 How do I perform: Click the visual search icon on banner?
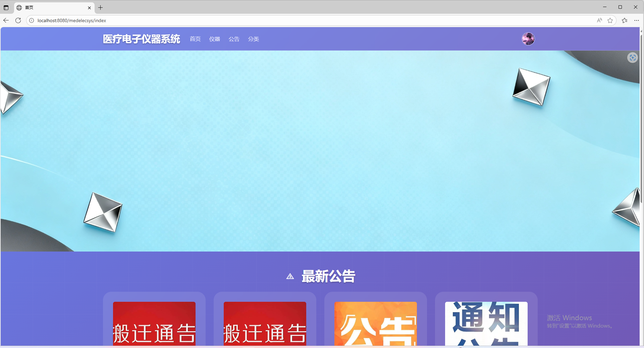[633, 58]
